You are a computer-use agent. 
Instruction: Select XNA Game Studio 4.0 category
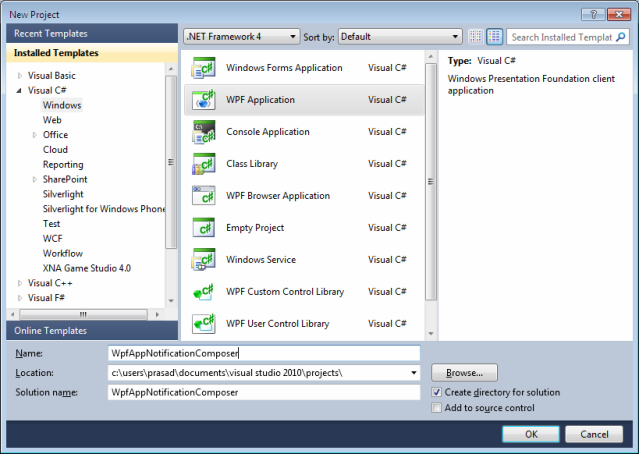point(87,268)
